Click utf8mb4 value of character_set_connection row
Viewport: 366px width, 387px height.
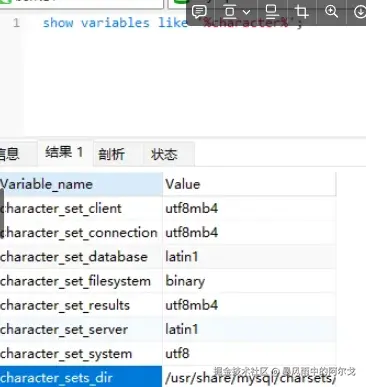(249, 233)
